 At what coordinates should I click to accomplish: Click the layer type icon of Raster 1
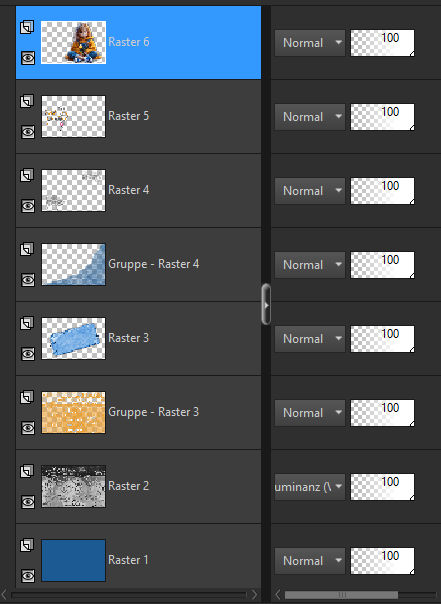pos(27,545)
